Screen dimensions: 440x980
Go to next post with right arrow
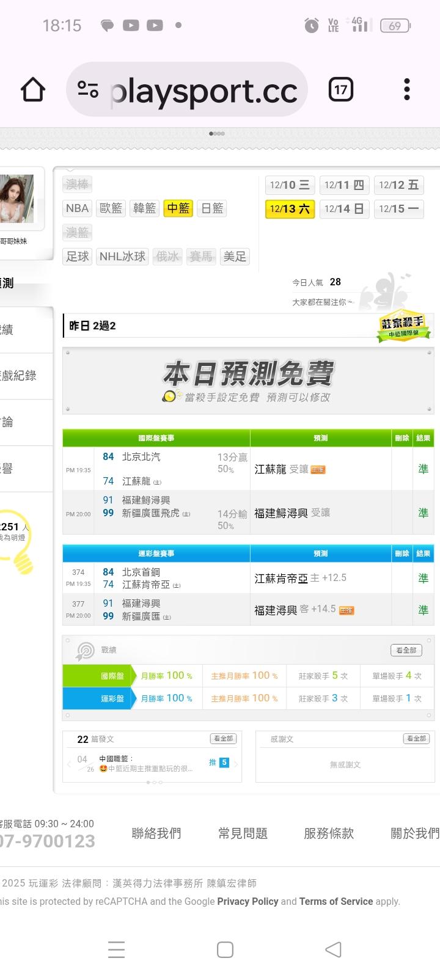[236, 764]
